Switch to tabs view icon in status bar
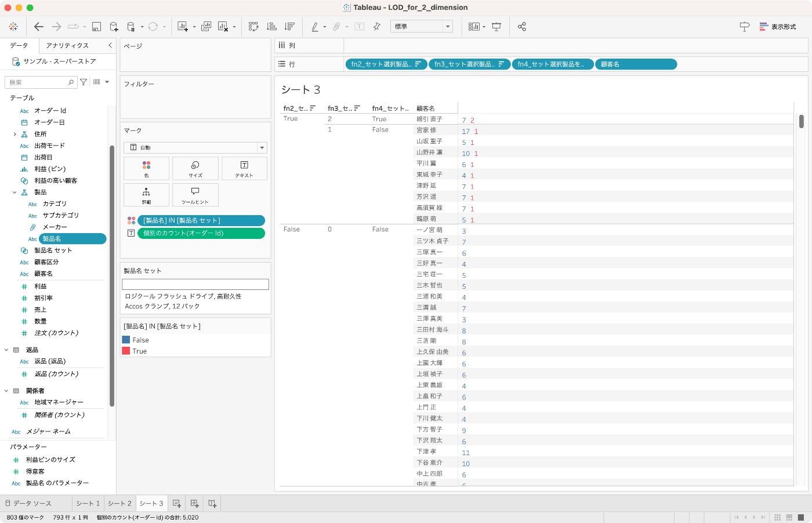 coord(801,517)
